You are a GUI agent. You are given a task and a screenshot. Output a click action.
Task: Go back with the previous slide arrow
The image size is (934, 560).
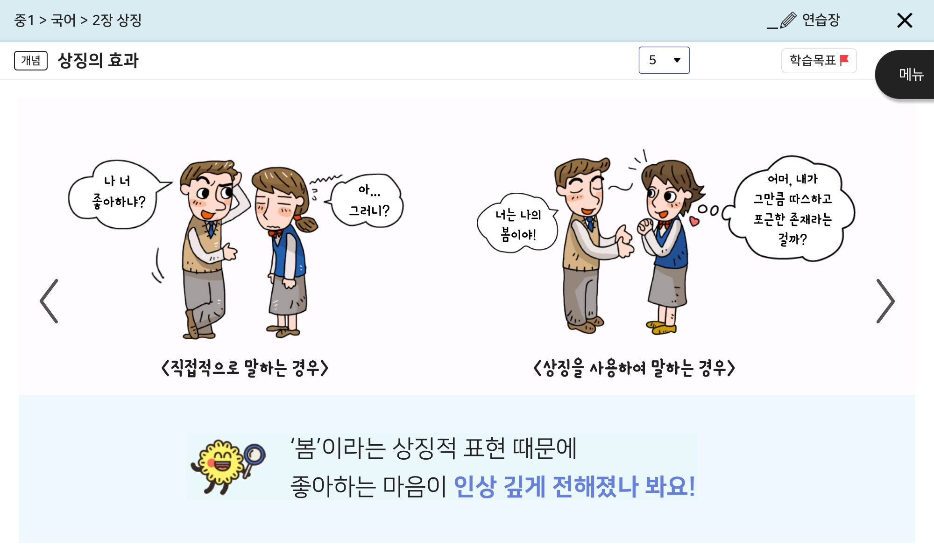(x=49, y=301)
